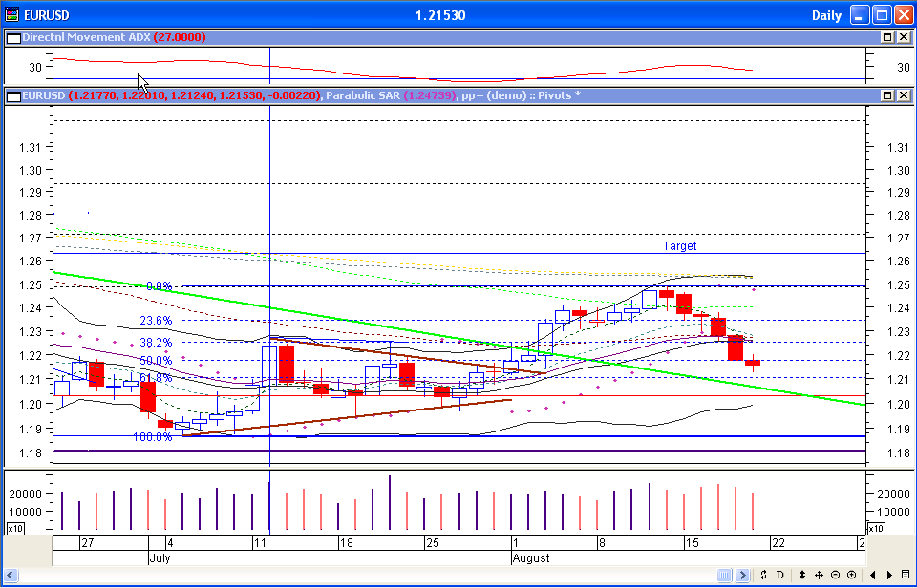
Task: Click the Target label on the chart
Action: [679, 245]
